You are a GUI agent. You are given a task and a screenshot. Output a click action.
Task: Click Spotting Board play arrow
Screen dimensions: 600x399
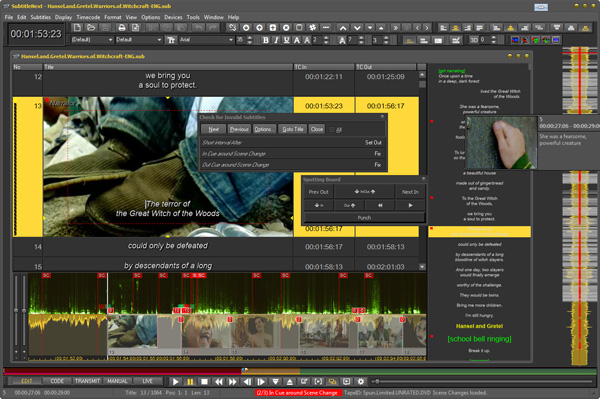410,205
